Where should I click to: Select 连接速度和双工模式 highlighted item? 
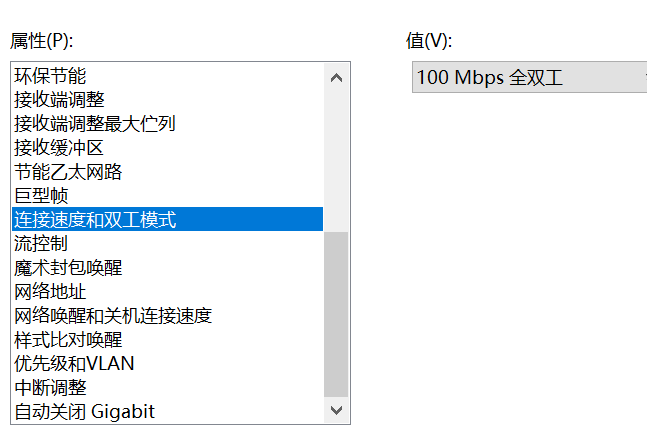[x=95, y=220]
